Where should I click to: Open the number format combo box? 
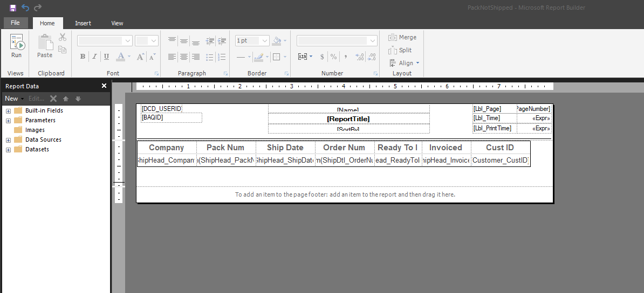click(x=337, y=40)
